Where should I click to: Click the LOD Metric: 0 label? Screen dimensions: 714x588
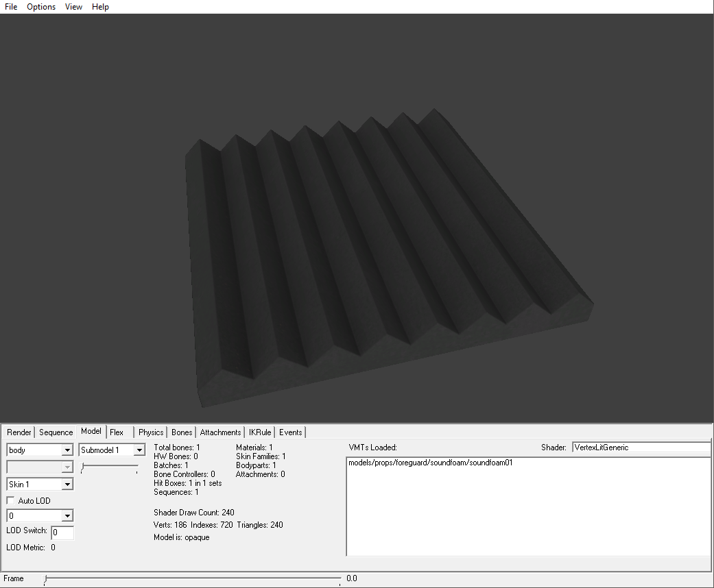click(x=31, y=548)
